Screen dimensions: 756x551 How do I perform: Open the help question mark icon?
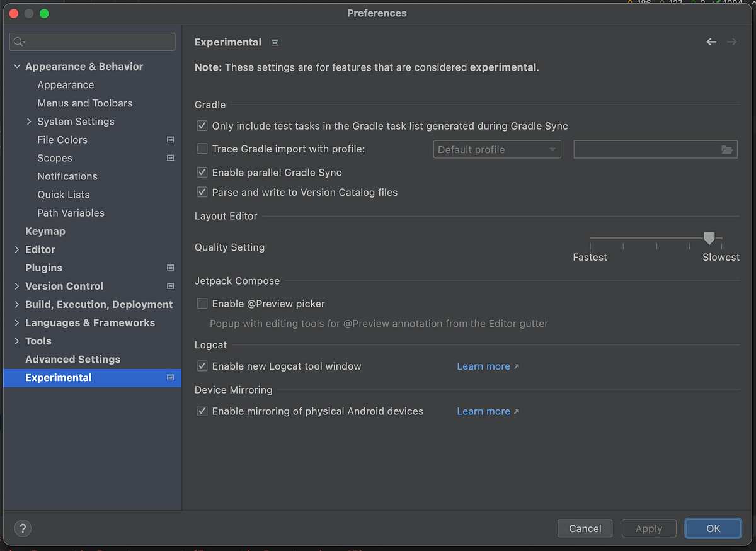click(23, 528)
